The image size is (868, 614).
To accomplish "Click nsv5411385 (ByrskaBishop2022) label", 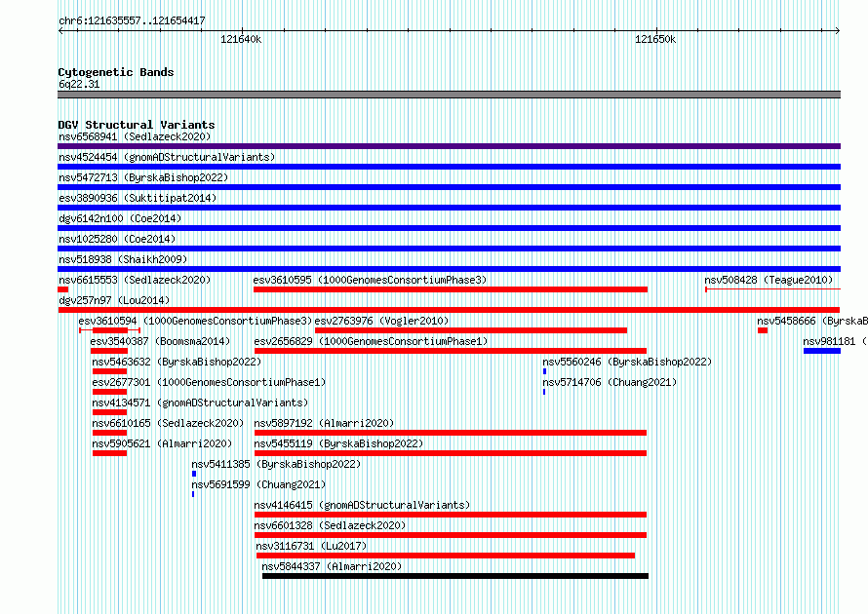I will 276,464.
